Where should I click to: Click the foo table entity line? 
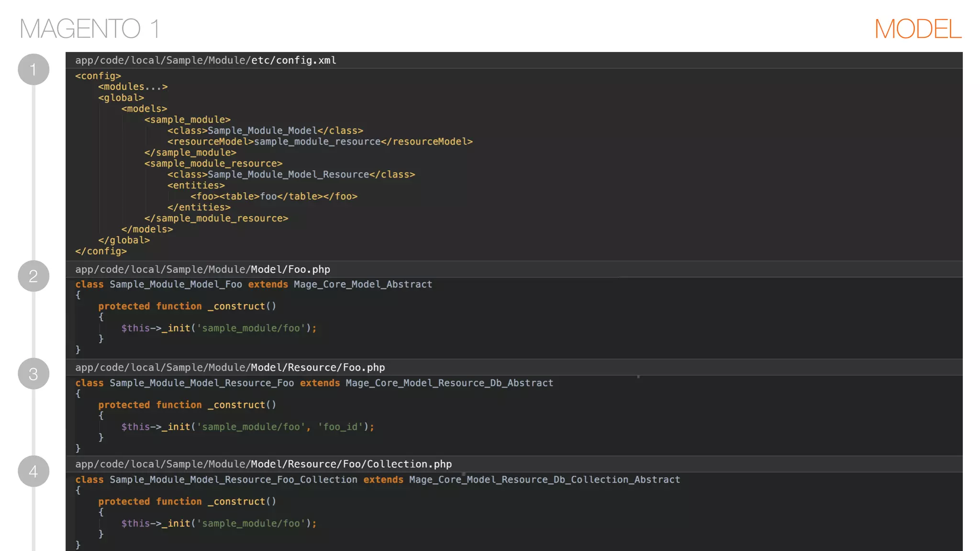tap(274, 197)
